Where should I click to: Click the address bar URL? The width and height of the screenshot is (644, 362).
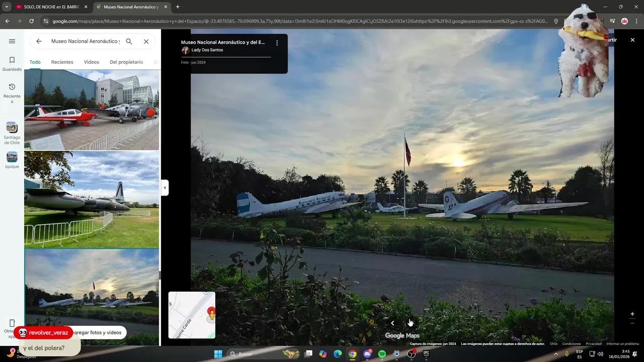(x=299, y=21)
